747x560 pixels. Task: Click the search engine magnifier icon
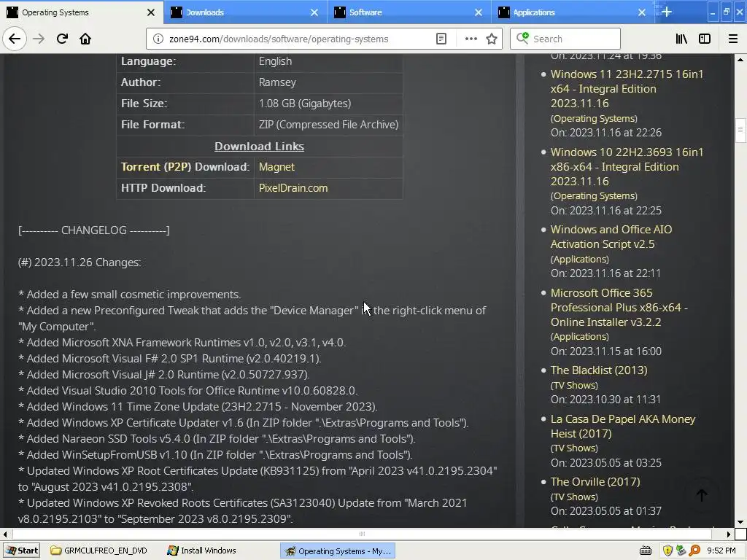(522, 38)
